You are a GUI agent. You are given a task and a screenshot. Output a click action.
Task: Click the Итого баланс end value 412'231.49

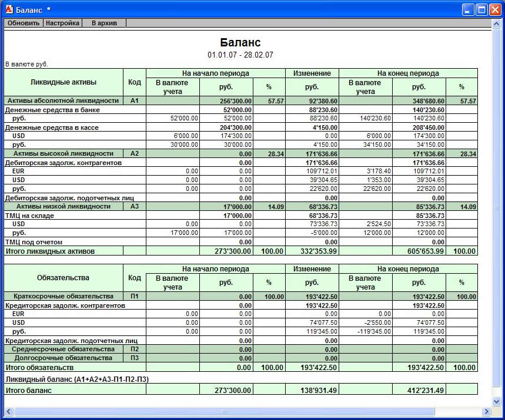(425, 391)
